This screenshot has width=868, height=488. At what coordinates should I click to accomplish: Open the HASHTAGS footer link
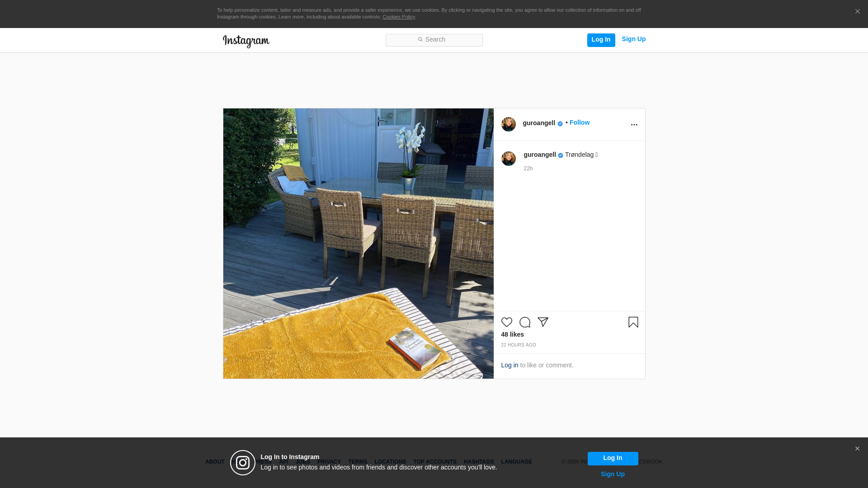coord(479,462)
